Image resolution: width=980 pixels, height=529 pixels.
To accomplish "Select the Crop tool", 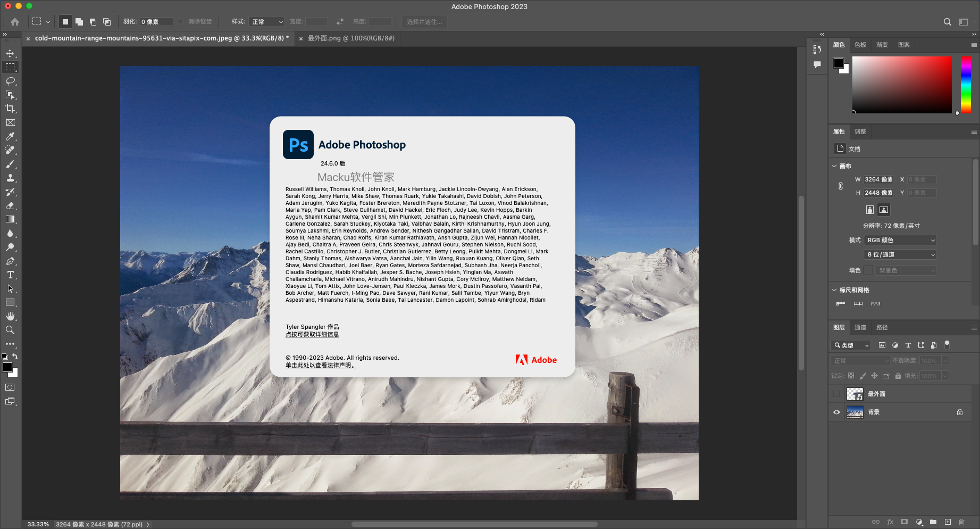I will [10, 109].
